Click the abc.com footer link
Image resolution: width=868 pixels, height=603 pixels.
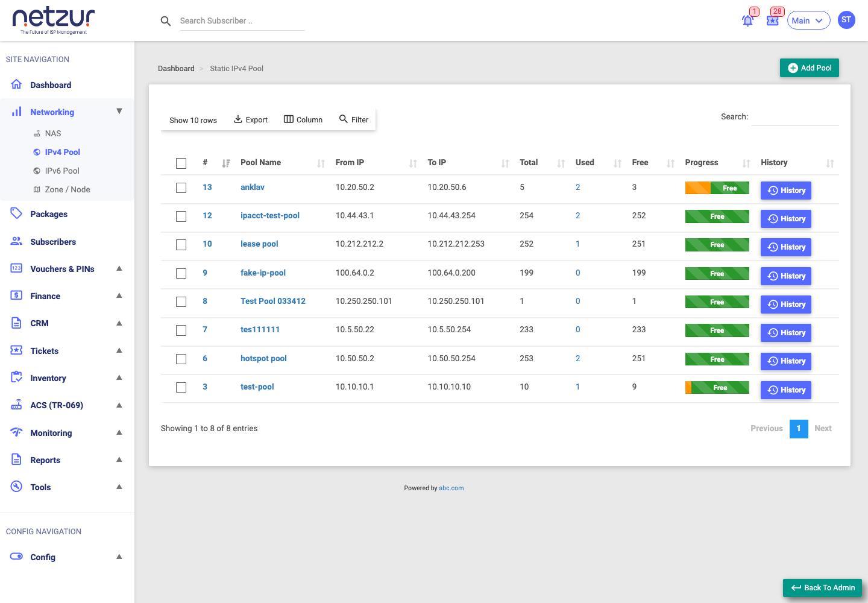coord(451,488)
